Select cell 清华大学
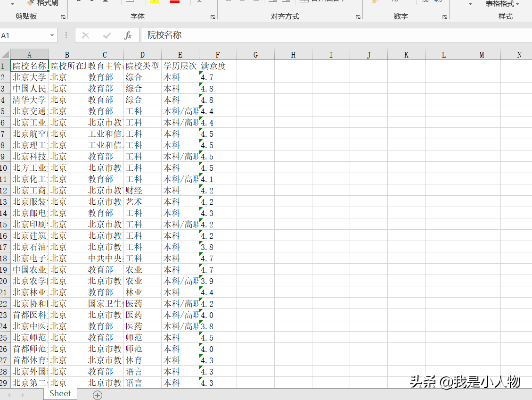The width and height of the screenshot is (532, 400). tap(29, 100)
